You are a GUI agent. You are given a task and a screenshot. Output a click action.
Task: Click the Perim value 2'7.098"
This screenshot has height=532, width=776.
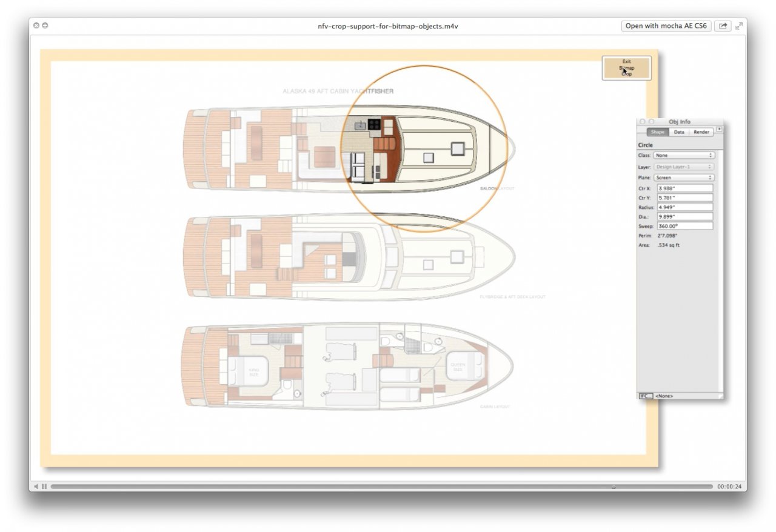click(x=667, y=236)
